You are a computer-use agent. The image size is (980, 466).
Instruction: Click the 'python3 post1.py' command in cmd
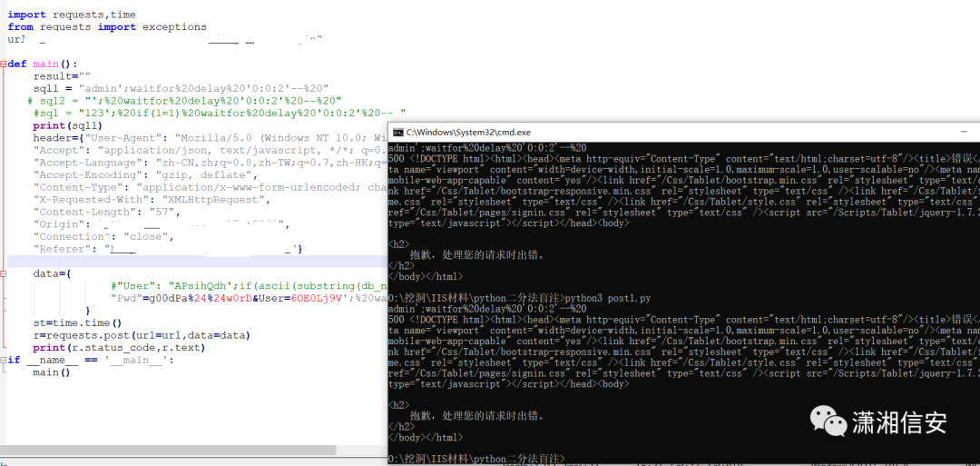(607, 298)
